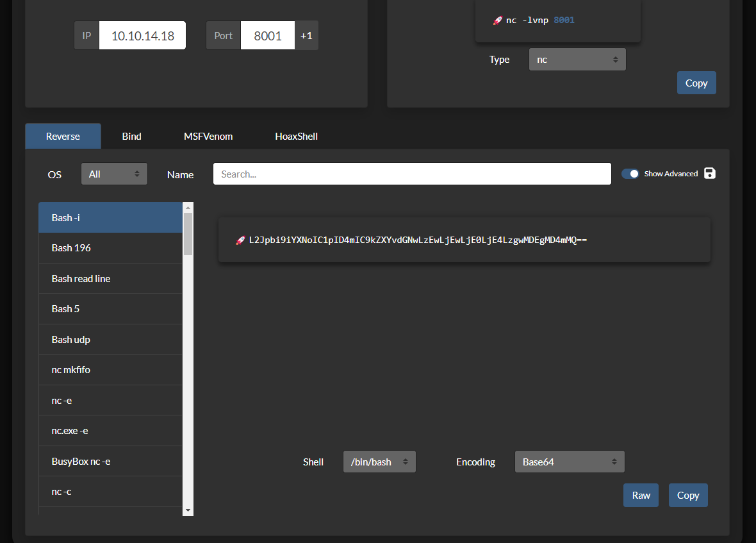Screen dimensions: 756x543
Task: Click the rocket icon beside the nc listener command
Action: coord(498,21)
